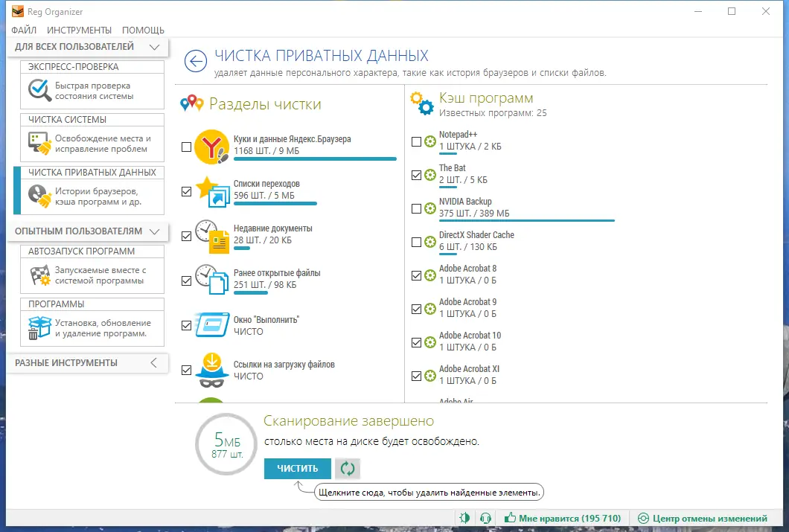Click the NVIDIA Backup size progress bar
The image size is (789, 532).
pyautogui.click(x=527, y=220)
